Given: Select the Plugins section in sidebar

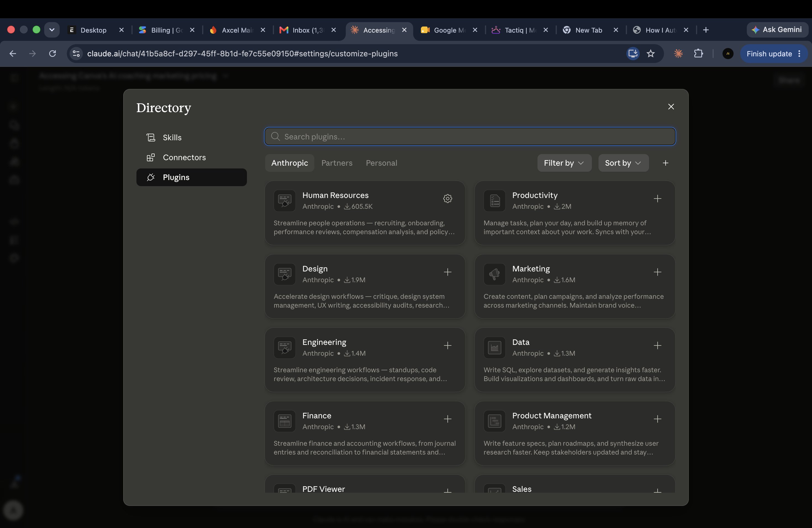Looking at the screenshot, I should 191,177.
